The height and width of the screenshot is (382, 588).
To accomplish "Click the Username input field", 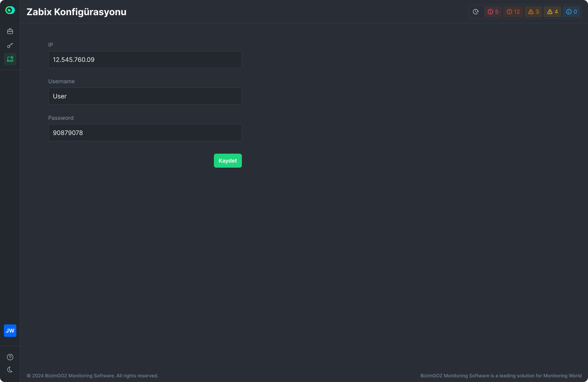I will [x=145, y=96].
